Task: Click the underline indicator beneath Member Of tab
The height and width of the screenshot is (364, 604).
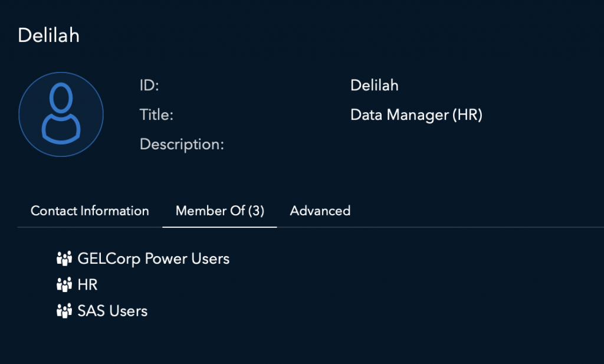Action: click(x=219, y=227)
